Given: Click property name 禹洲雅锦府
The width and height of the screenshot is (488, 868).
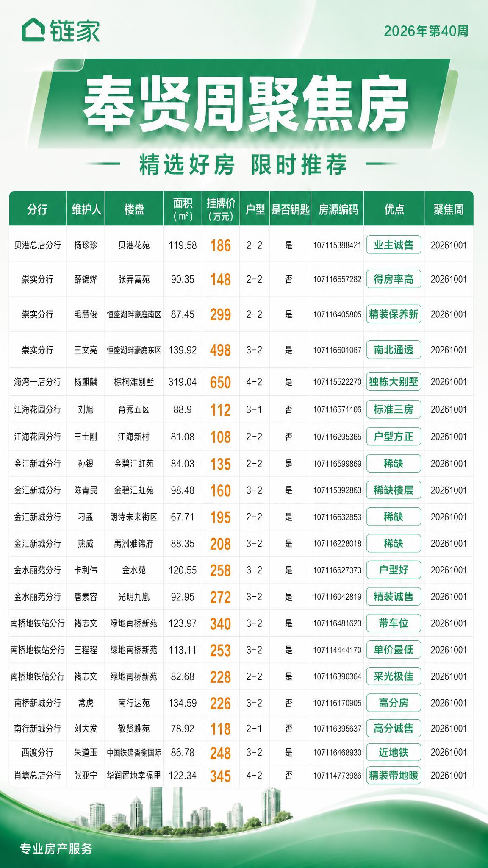Looking at the screenshot, I should coord(134,543).
